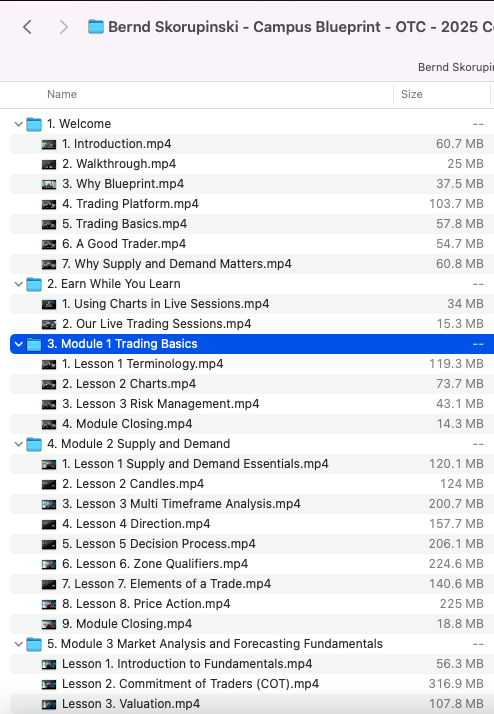
Task: Sort files by the Name column header
Action: 61,94
